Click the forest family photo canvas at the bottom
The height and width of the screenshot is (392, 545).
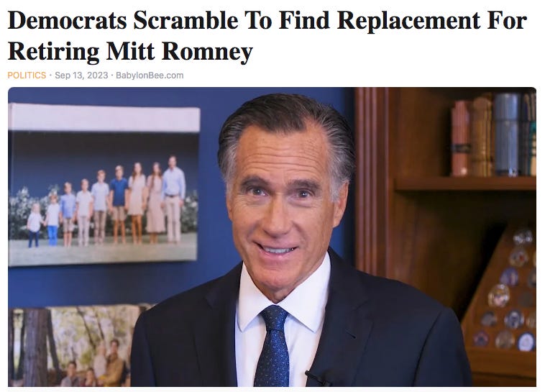pos(75,346)
